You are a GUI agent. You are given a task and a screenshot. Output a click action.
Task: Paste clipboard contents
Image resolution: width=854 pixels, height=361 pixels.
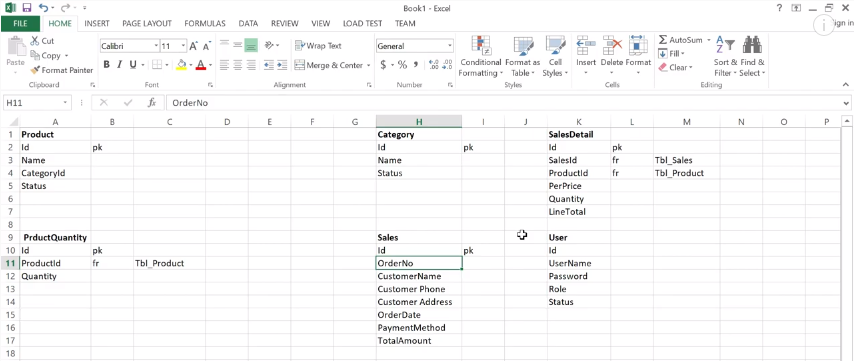coord(15,54)
